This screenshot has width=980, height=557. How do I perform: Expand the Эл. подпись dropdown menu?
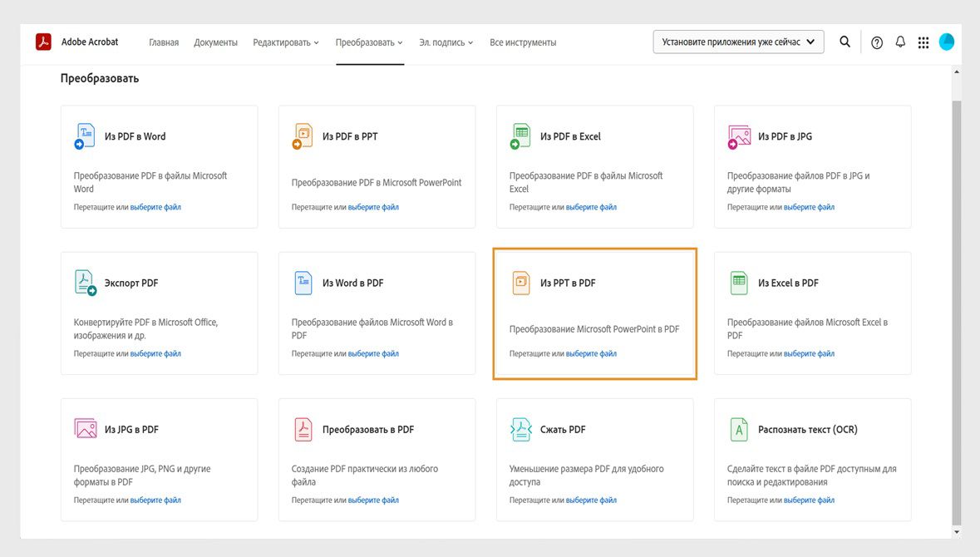[x=446, y=42]
